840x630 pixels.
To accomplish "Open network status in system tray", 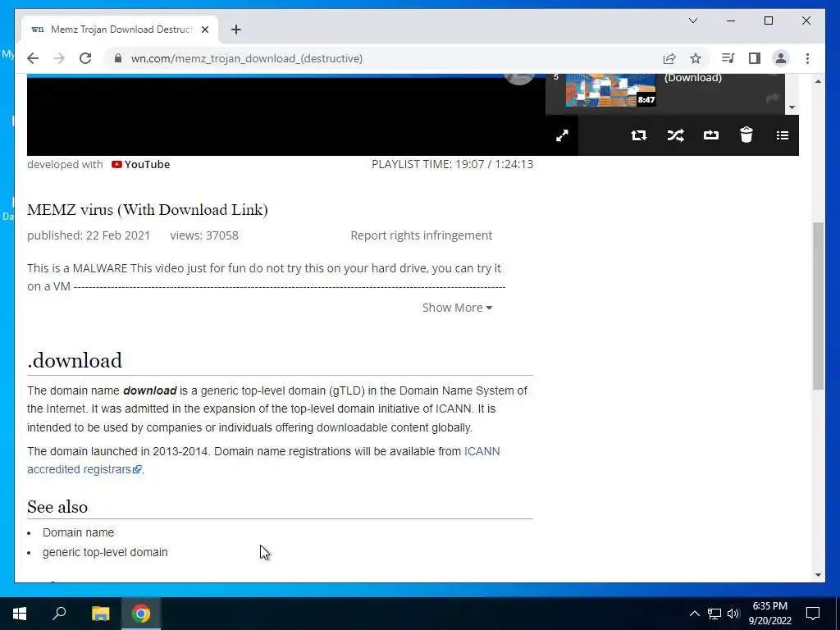I will (714, 614).
